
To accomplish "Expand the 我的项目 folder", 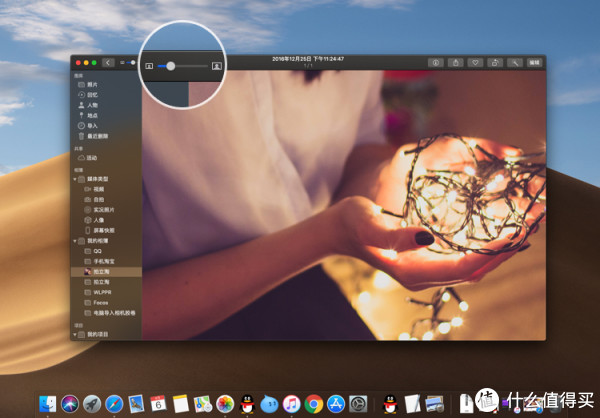I will (75, 333).
